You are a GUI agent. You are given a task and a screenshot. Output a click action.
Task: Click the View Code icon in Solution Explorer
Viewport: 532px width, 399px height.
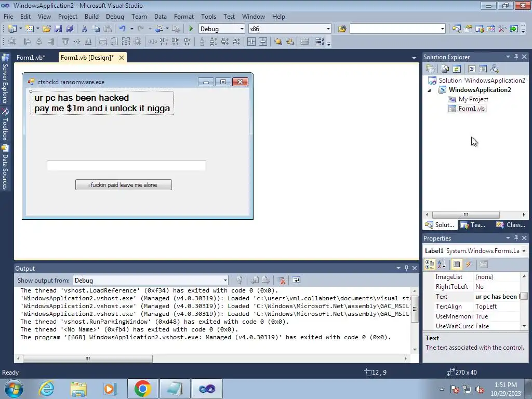472,69
